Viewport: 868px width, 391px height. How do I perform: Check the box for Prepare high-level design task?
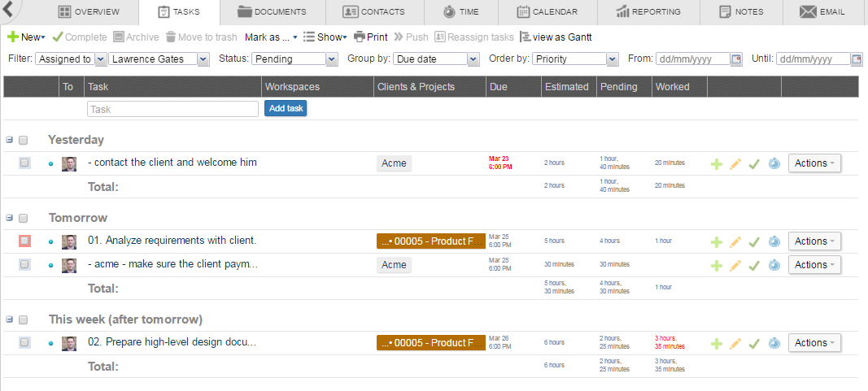coord(24,343)
